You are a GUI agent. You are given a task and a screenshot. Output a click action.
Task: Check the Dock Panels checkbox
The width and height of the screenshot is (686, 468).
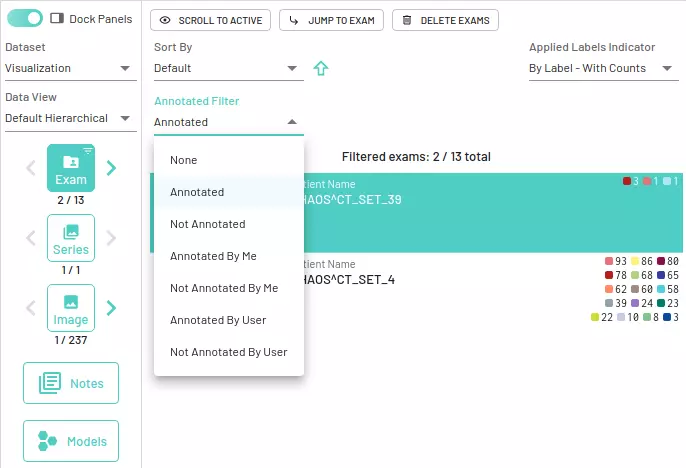[x=57, y=19]
